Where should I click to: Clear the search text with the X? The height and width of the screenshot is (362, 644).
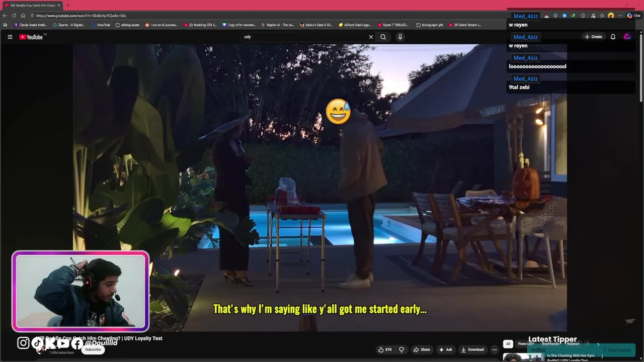[371, 37]
